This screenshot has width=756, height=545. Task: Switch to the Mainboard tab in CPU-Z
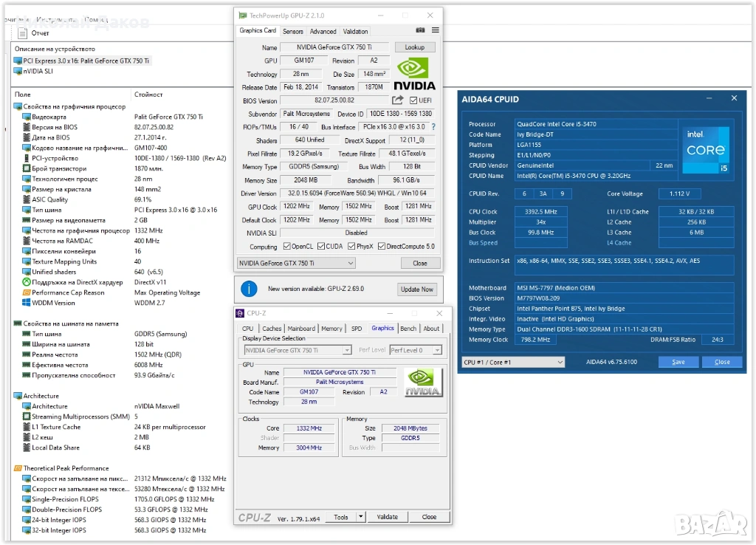(300, 329)
